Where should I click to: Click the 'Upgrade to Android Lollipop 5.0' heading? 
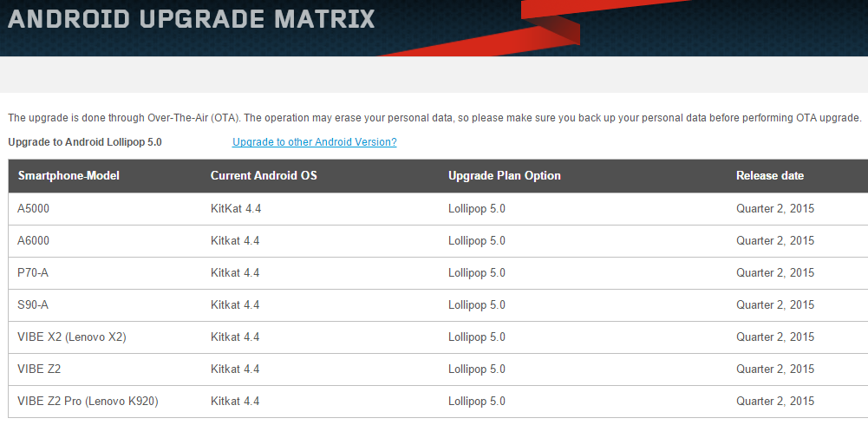click(85, 142)
